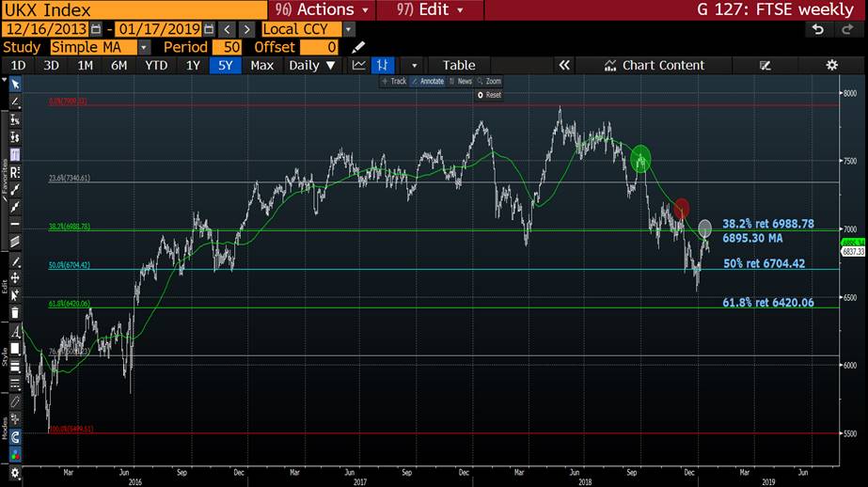
Task: Open the chart edit annotate icon
Action: tap(765, 65)
